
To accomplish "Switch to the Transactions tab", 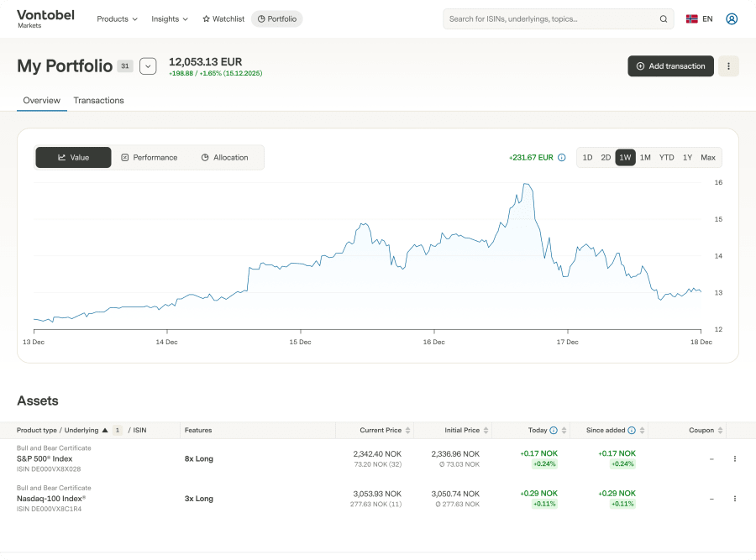I will click(98, 100).
